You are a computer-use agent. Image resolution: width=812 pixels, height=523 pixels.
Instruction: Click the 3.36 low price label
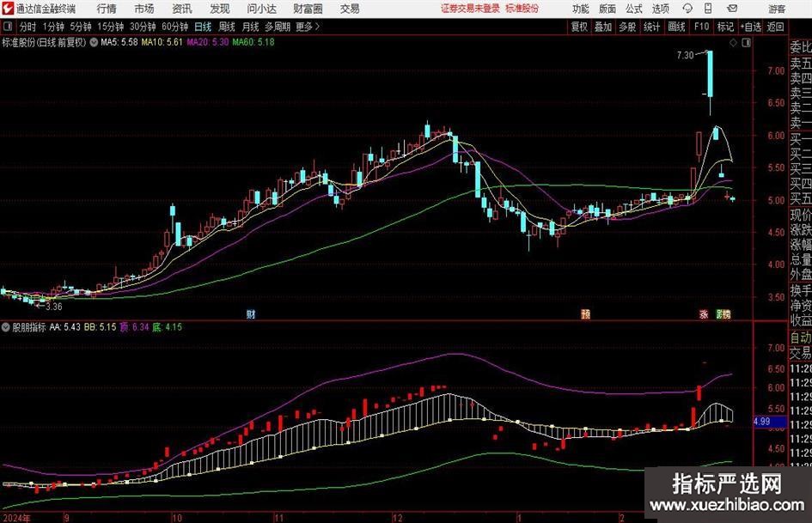[54, 307]
